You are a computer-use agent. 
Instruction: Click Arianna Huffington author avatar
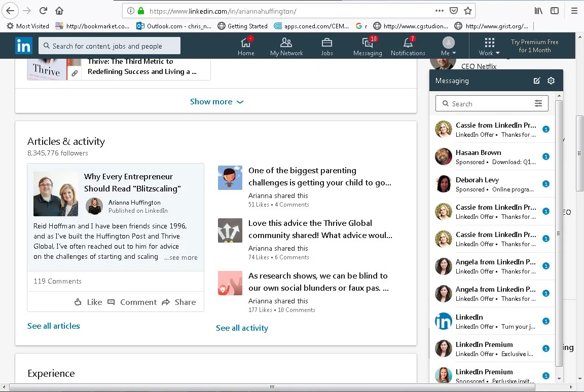94,206
